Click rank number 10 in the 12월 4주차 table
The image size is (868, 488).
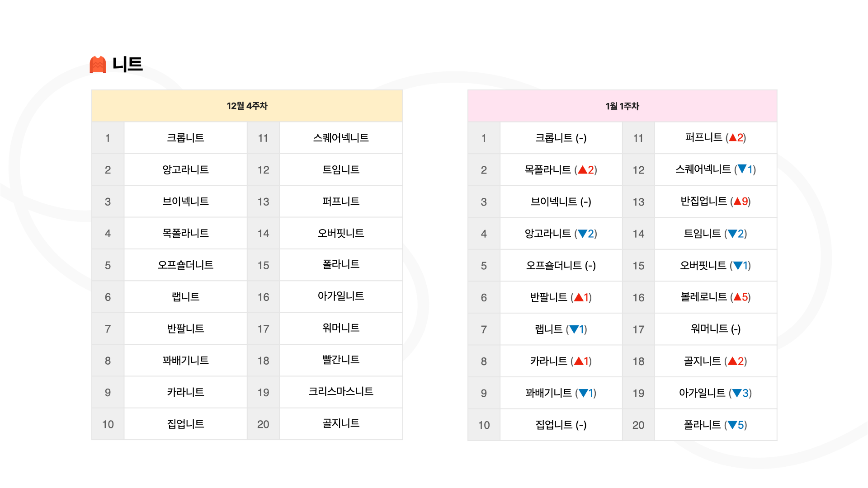108,424
